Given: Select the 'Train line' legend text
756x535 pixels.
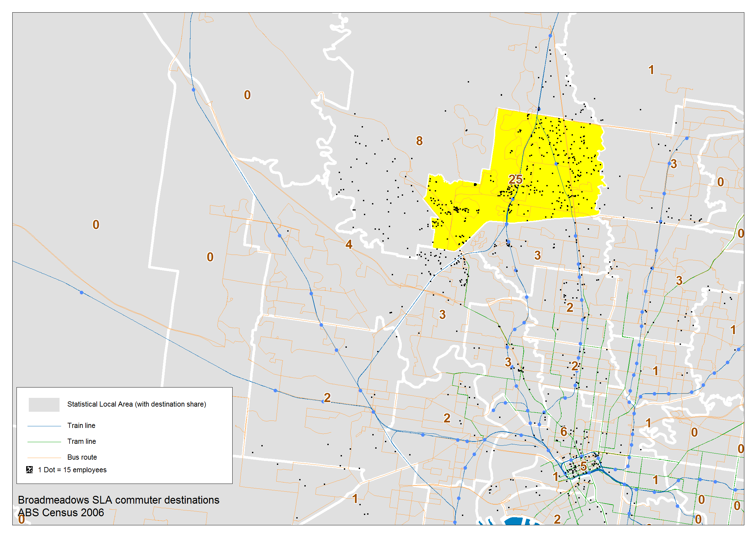Looking at the screenshot, I should click(81, 426).
